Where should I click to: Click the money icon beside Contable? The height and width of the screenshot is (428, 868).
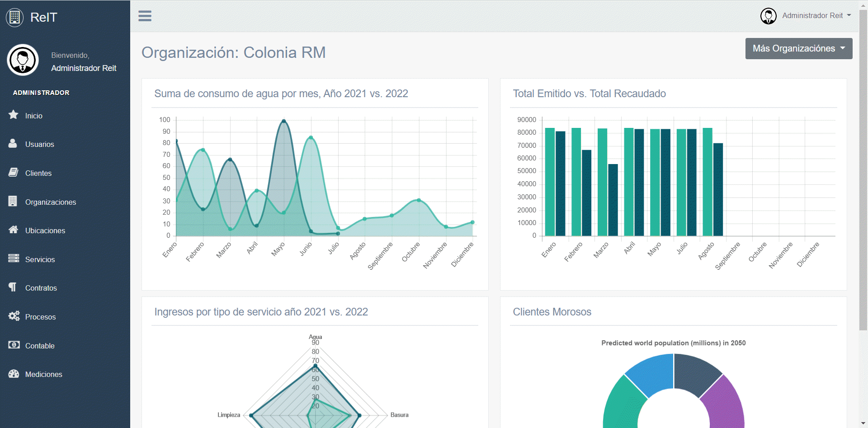coord(14,345)
